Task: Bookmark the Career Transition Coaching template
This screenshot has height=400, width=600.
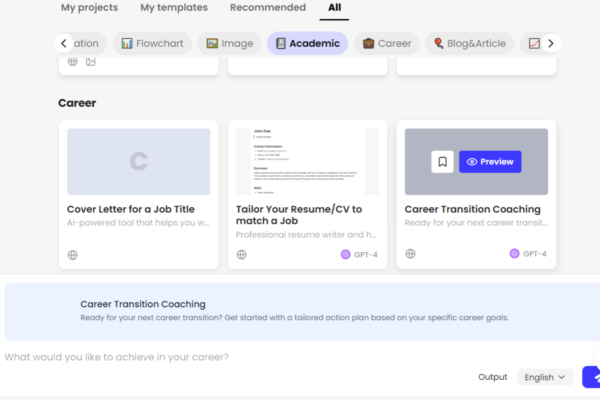Action: tap(442, 162)
